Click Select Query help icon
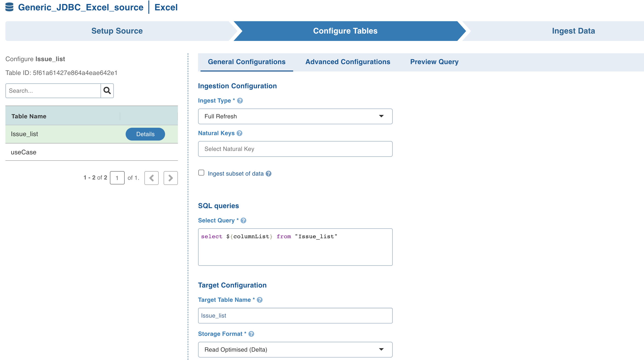This screenshot has width=644, height=360. pyautogui.click(x=243, y=220)
